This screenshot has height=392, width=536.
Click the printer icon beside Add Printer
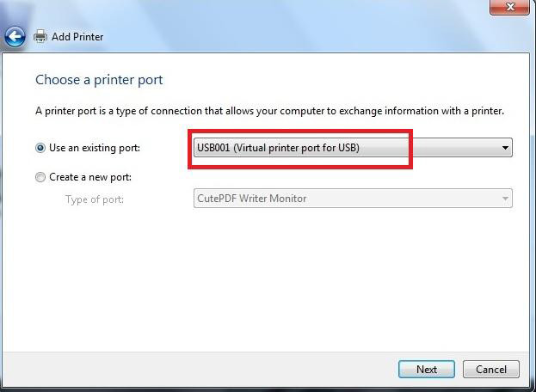click(40, 37)
